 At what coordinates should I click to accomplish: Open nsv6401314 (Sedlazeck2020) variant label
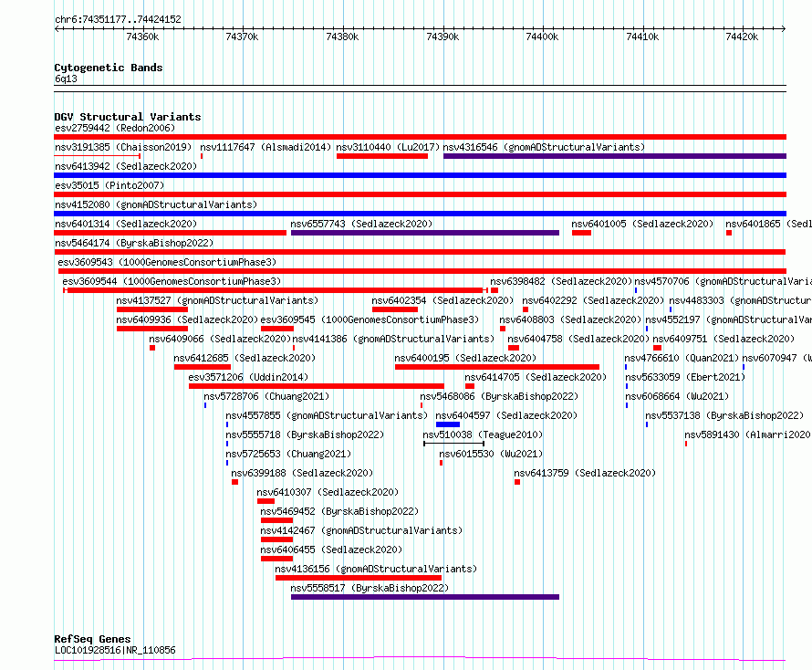click(x=126, y=224)
